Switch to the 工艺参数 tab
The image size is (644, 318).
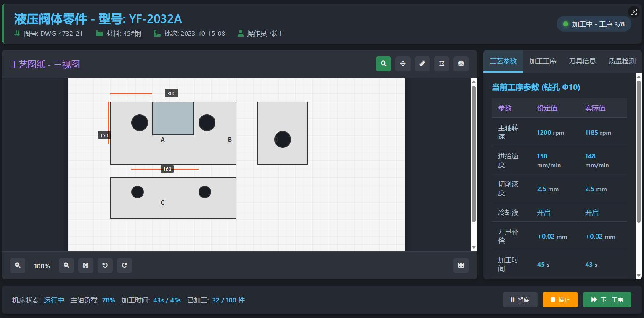coord(503,61)
